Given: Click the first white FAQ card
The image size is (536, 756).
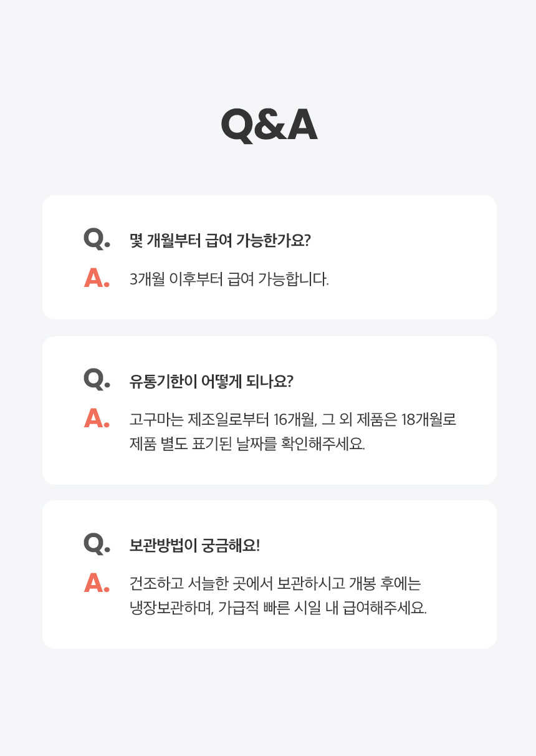Looking at the screenshot, I should point(269,257).
